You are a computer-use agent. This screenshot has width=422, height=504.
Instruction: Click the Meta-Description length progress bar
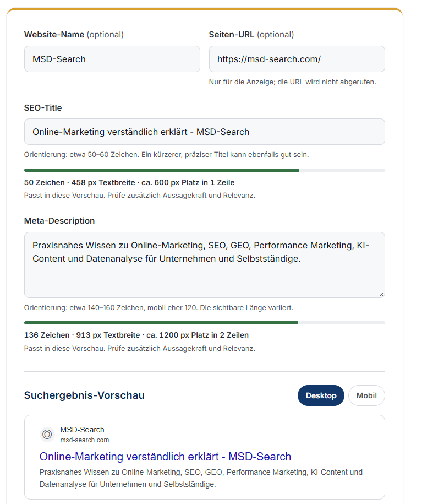205,323
